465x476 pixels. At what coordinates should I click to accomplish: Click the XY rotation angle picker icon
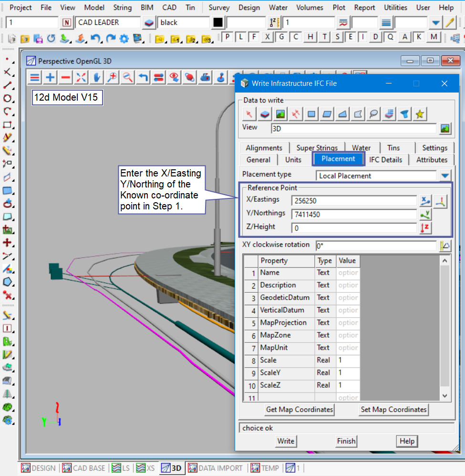click(445, 246)
